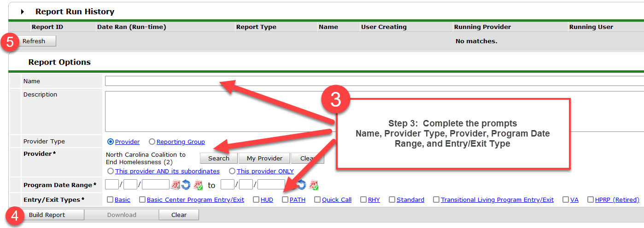
Task: Choose This provider AND its subordinates option
Action: 111,171
